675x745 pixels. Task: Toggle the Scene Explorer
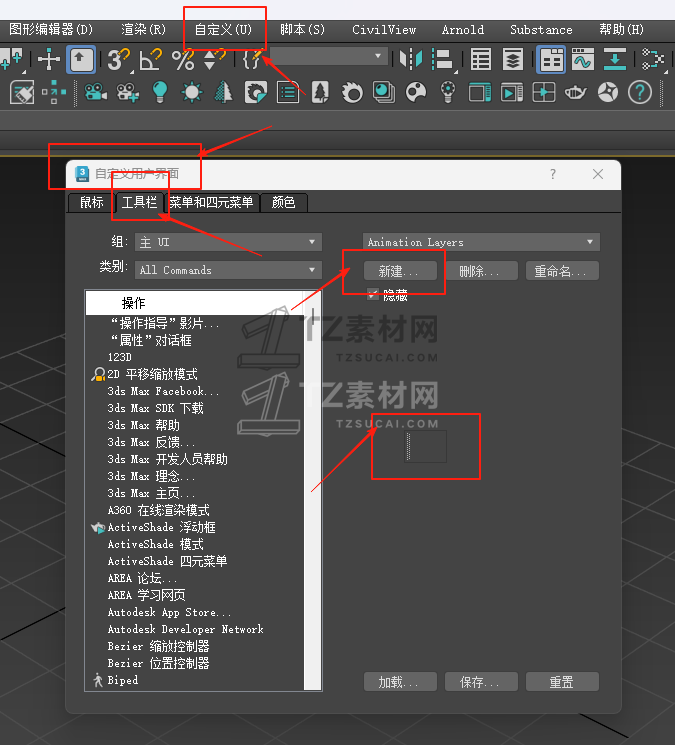[x=480, y=59]
